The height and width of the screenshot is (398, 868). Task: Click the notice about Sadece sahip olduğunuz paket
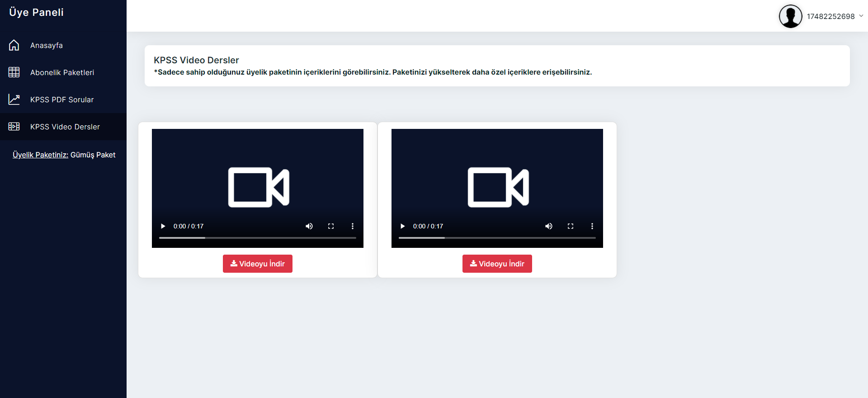pyautogui.click(x=373, y=72)
